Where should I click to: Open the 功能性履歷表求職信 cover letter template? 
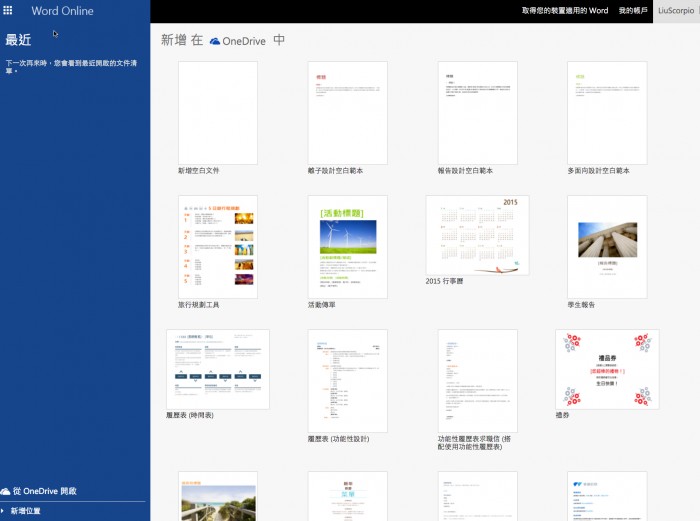[x=477, y=380]
